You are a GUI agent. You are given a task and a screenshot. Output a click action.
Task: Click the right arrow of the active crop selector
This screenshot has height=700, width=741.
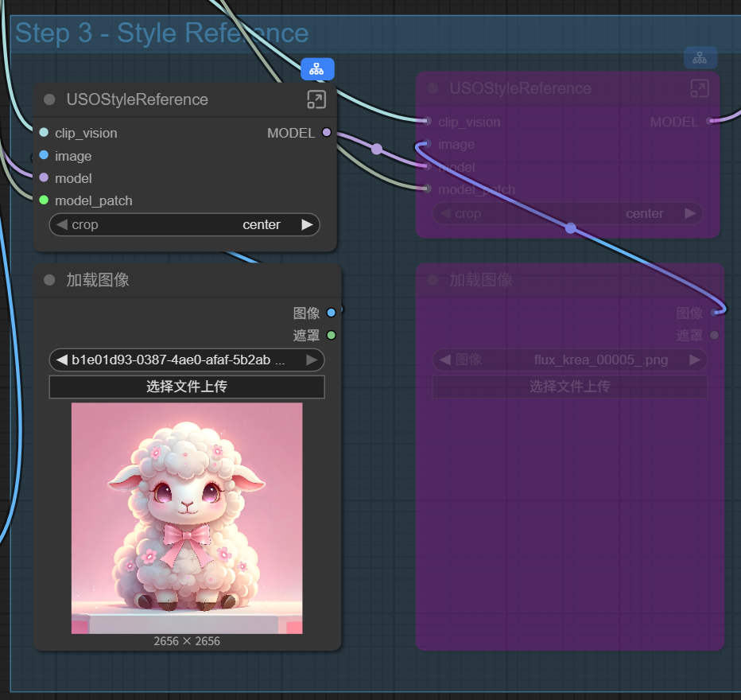[308, 224]
